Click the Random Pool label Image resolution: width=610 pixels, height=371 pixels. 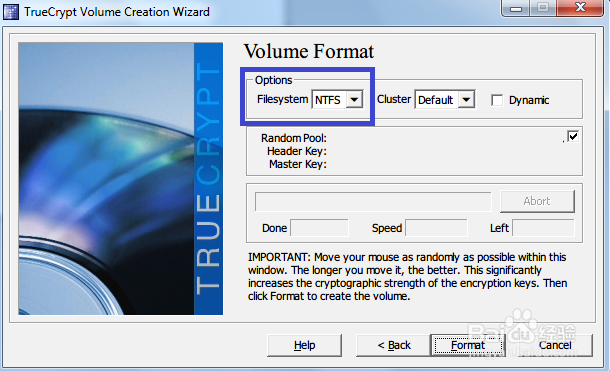click(x=294, y=138)
